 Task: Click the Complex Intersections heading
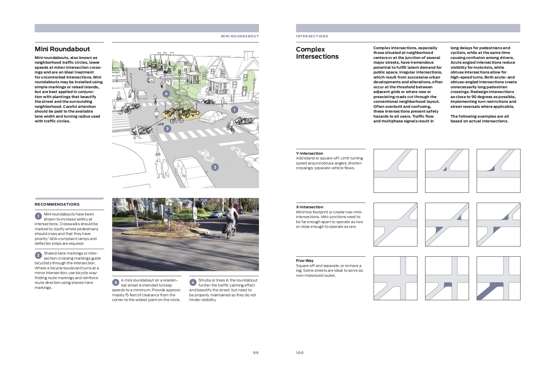[317, 53]
